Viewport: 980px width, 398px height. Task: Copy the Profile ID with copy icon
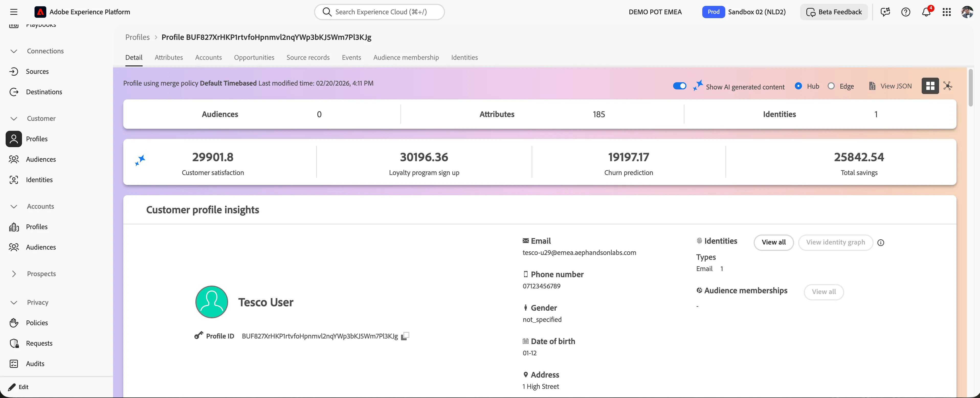point(405,336)
